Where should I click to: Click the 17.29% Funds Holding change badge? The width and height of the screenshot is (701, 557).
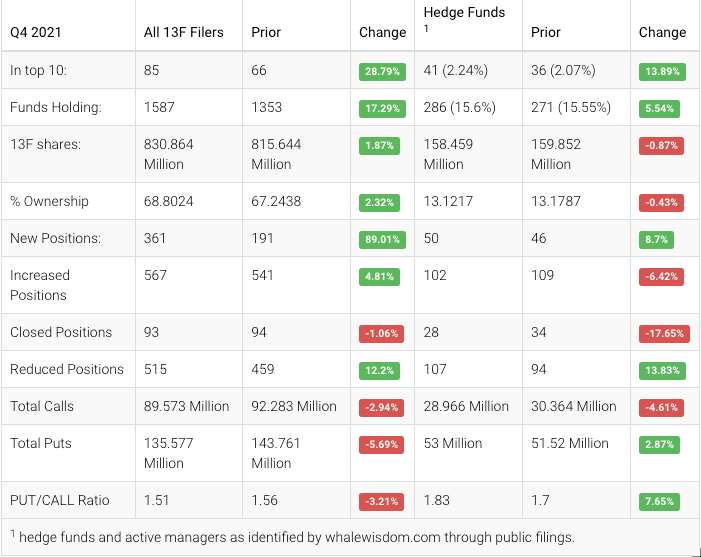click(381, 108)
